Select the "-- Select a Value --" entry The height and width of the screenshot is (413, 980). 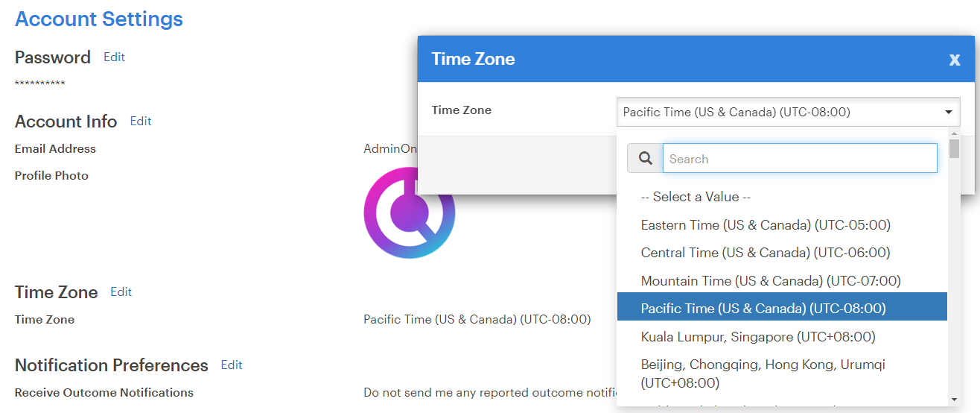point(696,197)
